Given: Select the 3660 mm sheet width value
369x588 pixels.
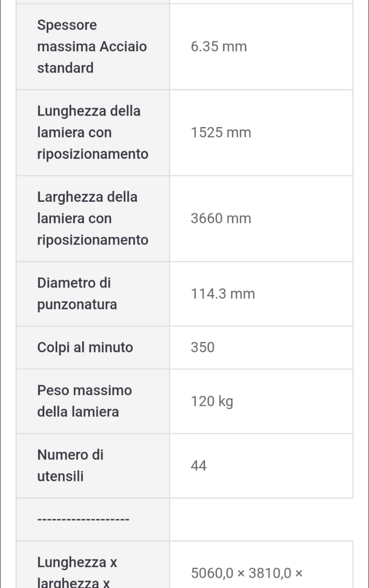Looking at the screenshot, I should [x=221, y=219].
